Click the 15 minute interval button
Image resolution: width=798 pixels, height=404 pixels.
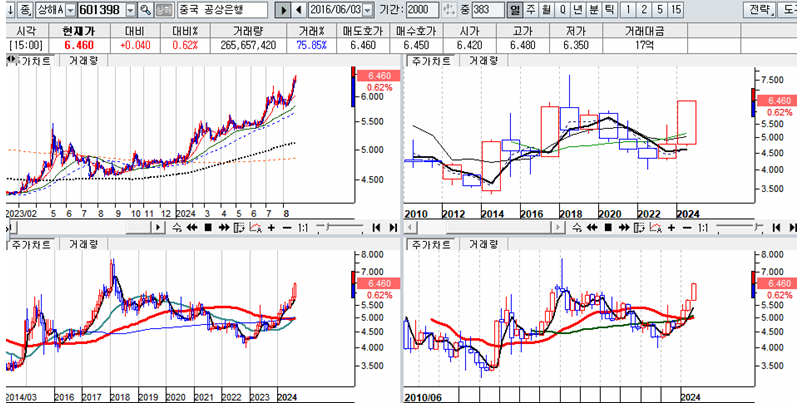pos(677,9)
